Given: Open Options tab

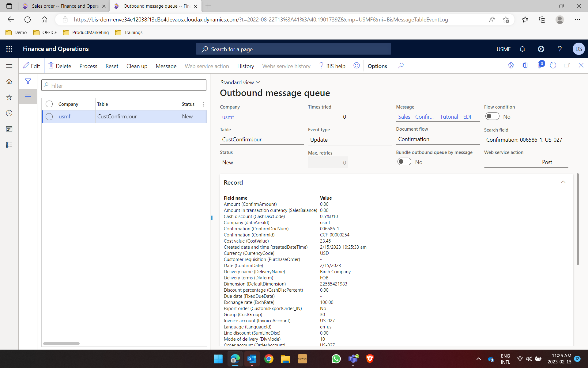Looking at the screenshot, I should click(x=377, y=66).
